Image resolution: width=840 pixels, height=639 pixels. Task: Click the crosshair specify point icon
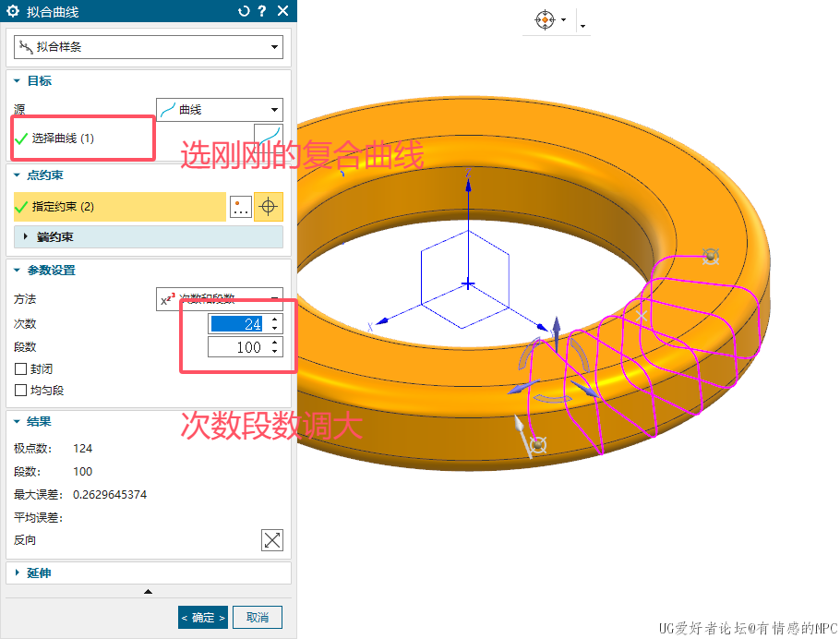(x=269, y=207)
